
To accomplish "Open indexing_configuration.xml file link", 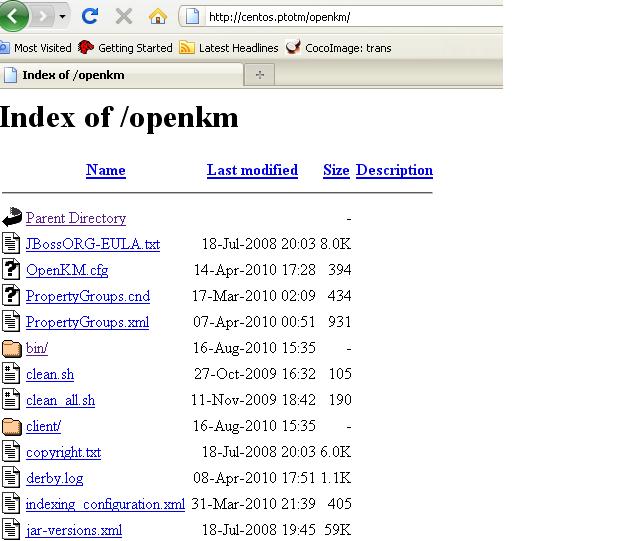I will pyautogui.click(x=105, y=504).
